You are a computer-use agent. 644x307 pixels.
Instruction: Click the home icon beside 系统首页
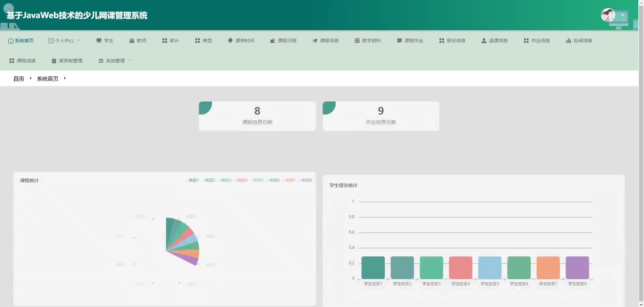coord(11,41)
